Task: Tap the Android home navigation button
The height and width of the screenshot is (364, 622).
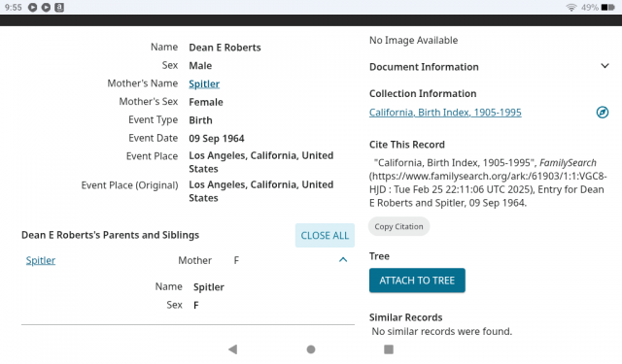Action: coord(311,349)
